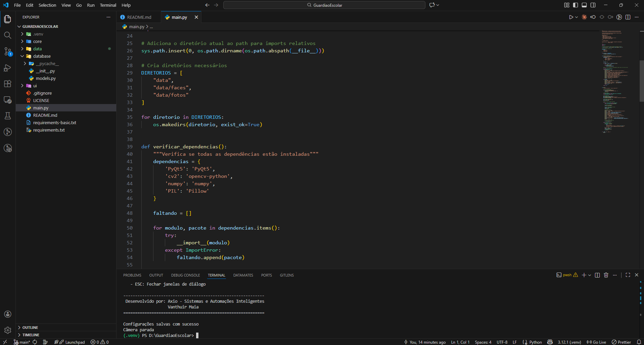Click Go Live in status bar

[596, 342]
